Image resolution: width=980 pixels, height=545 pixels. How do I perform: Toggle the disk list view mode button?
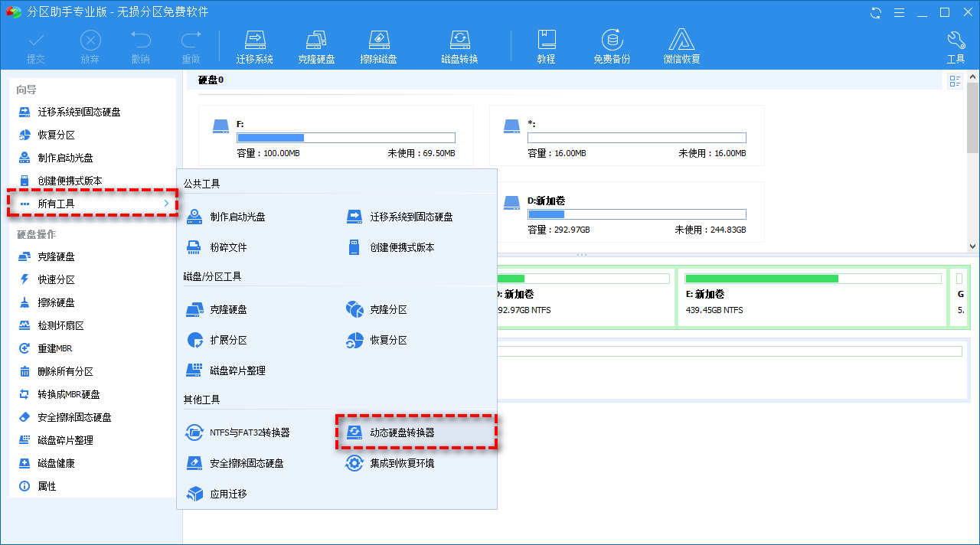955,81
